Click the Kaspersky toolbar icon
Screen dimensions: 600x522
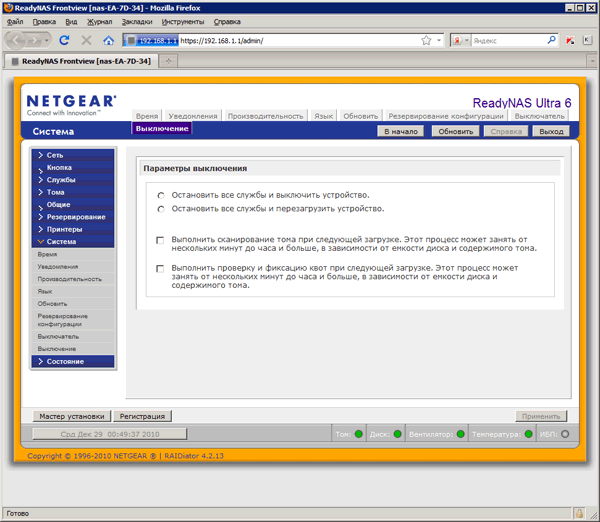click(x=570, y=40)
